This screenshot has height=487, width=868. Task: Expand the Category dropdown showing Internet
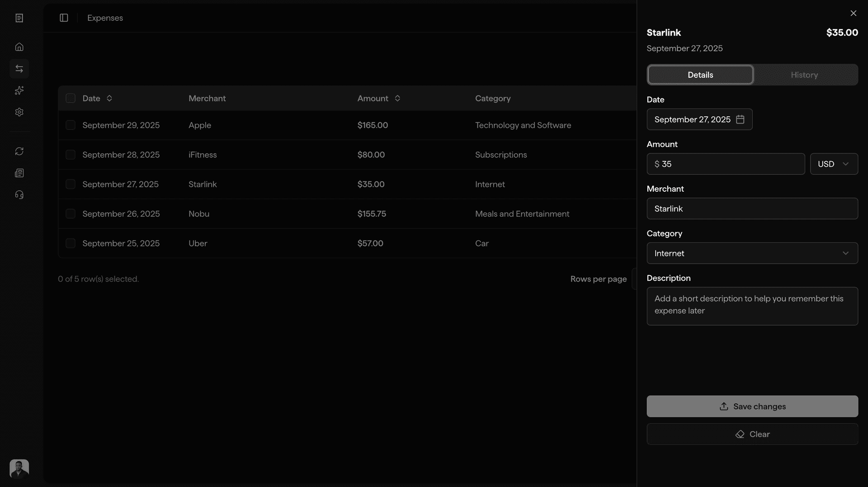(752, 253)
